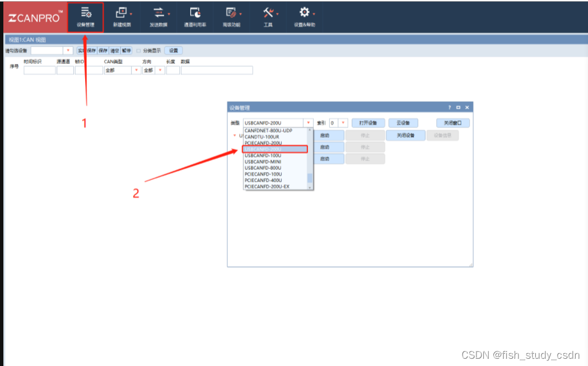
Task: Click the 数据 filter input field
Action: coord(217,70)
